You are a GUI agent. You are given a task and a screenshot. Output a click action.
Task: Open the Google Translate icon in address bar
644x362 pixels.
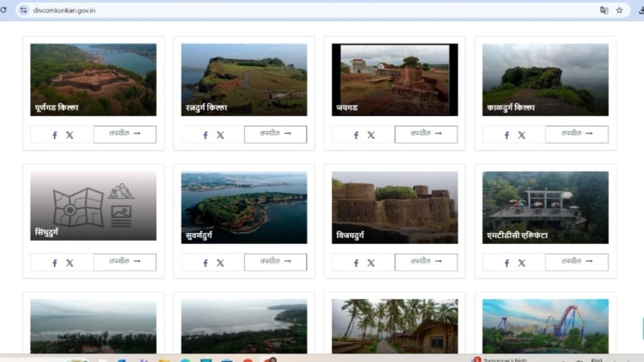pos(604,10)
